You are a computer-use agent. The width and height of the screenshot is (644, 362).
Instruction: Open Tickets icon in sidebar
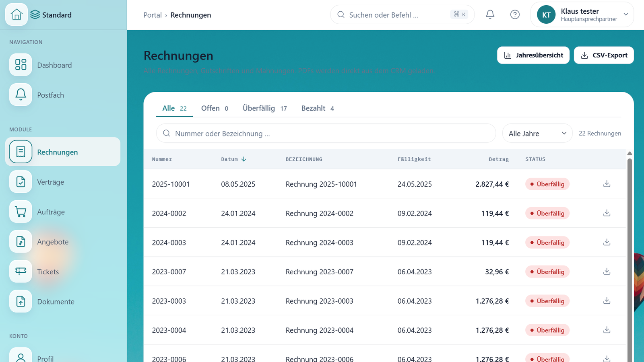21,271
